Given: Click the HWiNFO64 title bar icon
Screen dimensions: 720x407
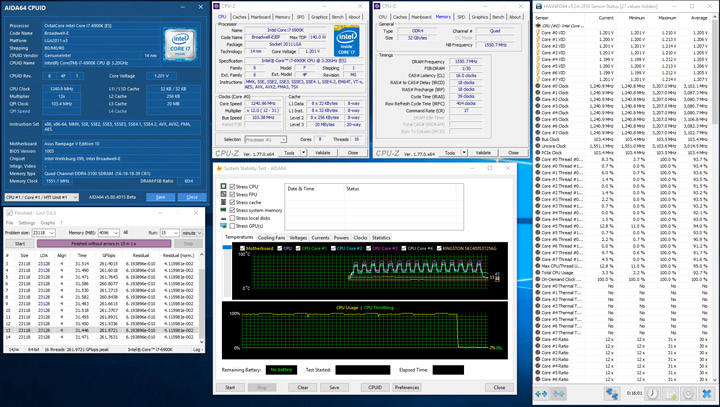Looking at the screenshot, I should pyautogui.click(x=539, y=5).
